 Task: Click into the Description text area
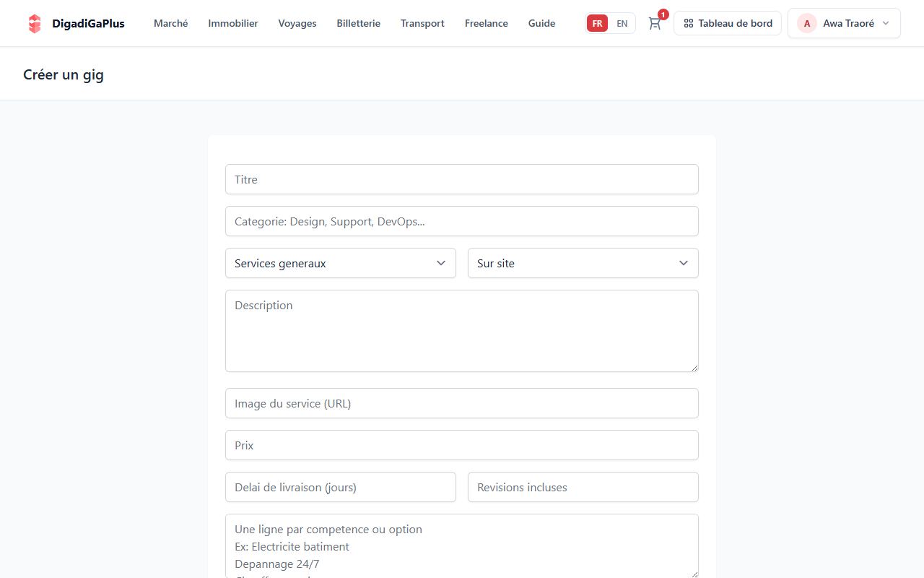462,331
